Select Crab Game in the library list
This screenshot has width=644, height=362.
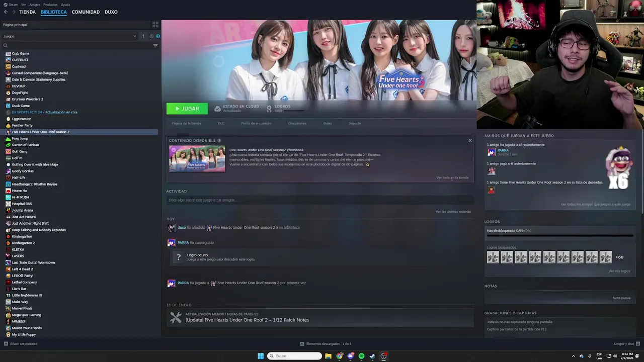click(21, 53)
